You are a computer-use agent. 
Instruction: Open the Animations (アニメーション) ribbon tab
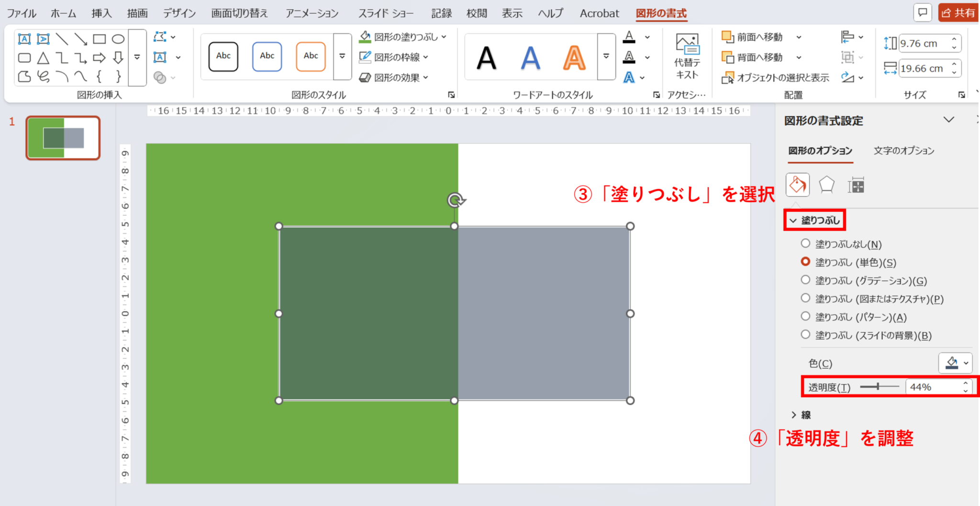pos(312,13)
